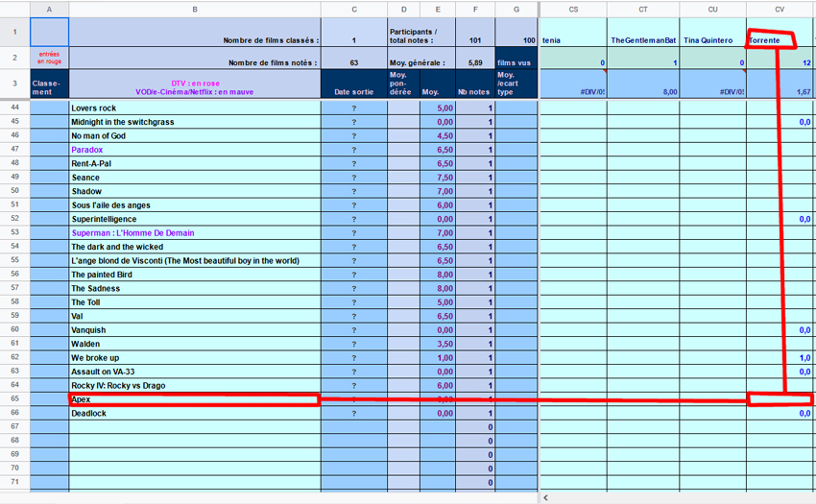
Task: Select 'Sous l'aile des anges' cell
Action: tap(195, 205)
